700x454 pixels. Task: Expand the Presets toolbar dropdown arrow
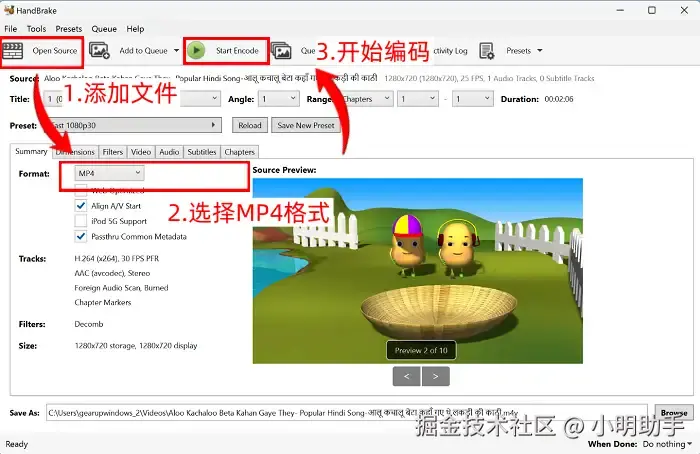tap(540, 50)
